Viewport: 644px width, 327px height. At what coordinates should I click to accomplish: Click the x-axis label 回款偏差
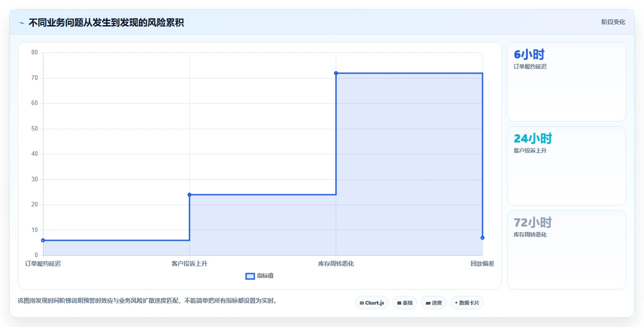(x=483, y=264)
